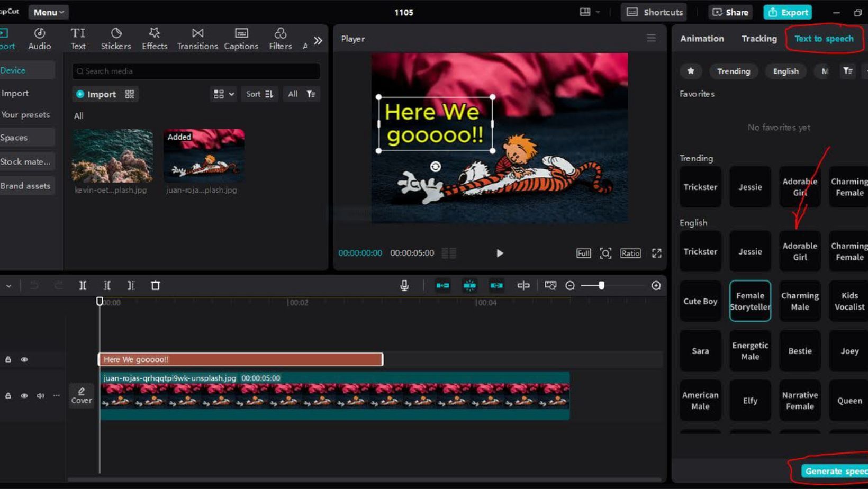Open the Effects panel
The height and width of the screenshot is (489, 868).
click(155, 39)
